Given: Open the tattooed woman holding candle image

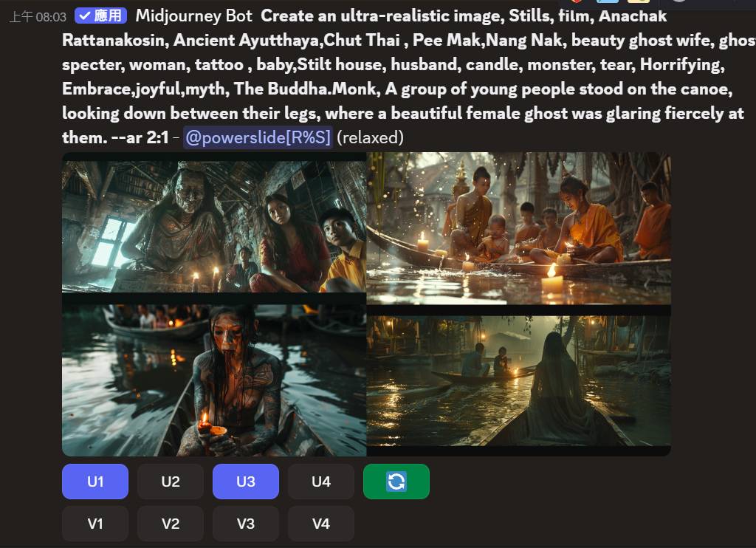Looking at the screenshot, I should (214, 380).
